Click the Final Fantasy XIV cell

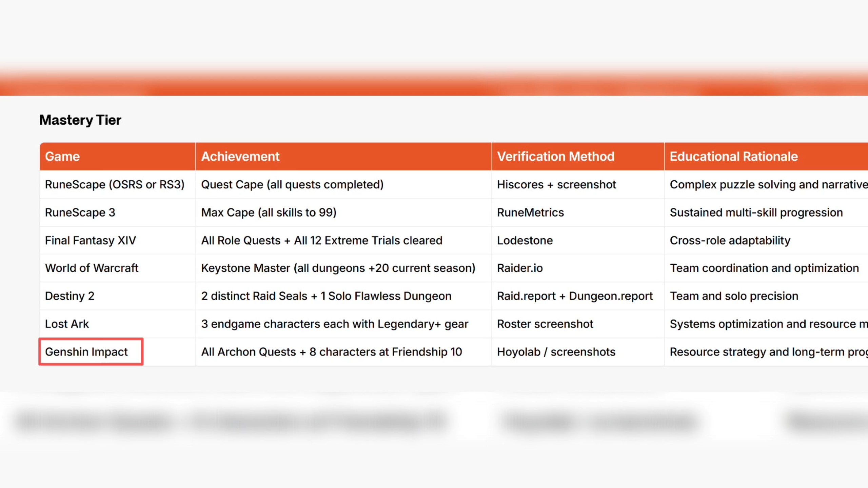[118, 240]
